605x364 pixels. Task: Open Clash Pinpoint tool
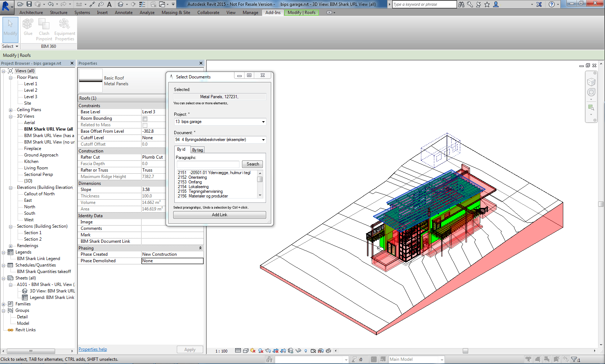coord(44,29)
